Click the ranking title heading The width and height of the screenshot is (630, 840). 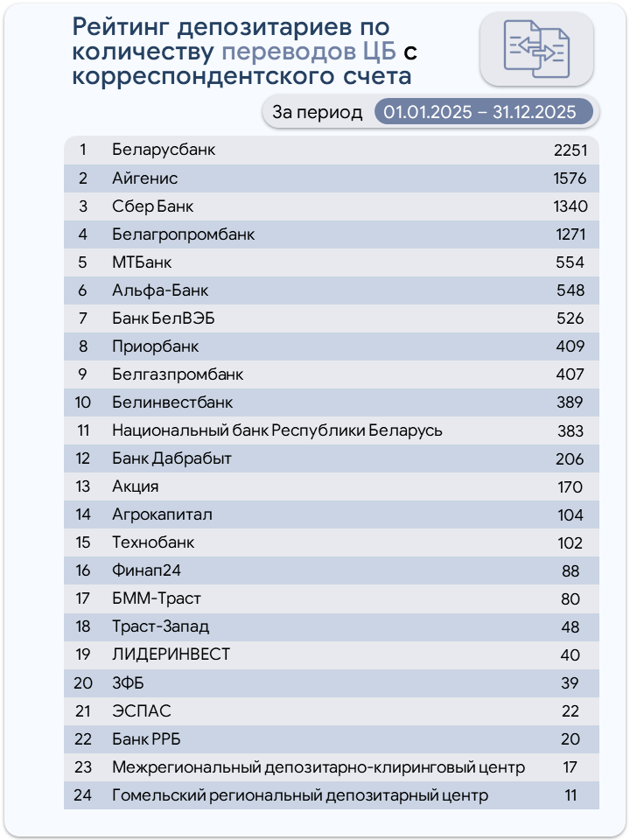[x=245, y=52]
